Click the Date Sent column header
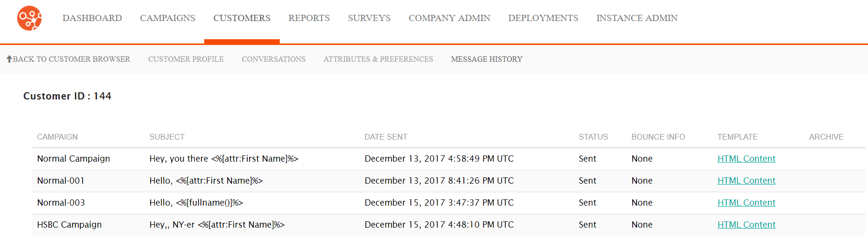Image resolution: width=868 pixels, height=241 pixels. pos(386,137)
